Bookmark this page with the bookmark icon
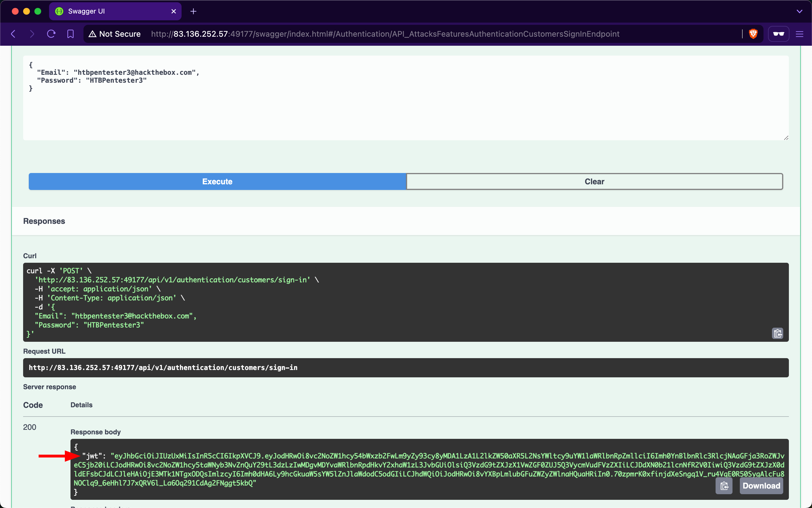This screenshot has width=812, height=508. [70, 34]
